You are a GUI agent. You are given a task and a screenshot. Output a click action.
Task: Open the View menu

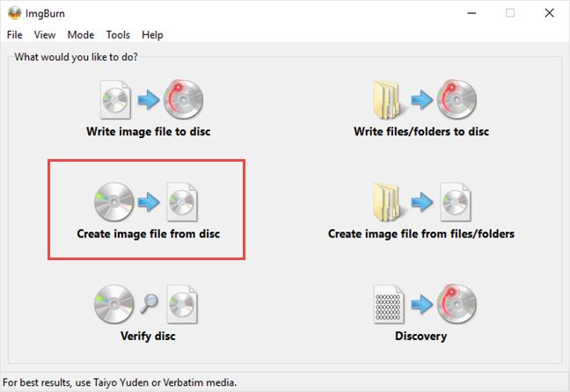point(45,35)
